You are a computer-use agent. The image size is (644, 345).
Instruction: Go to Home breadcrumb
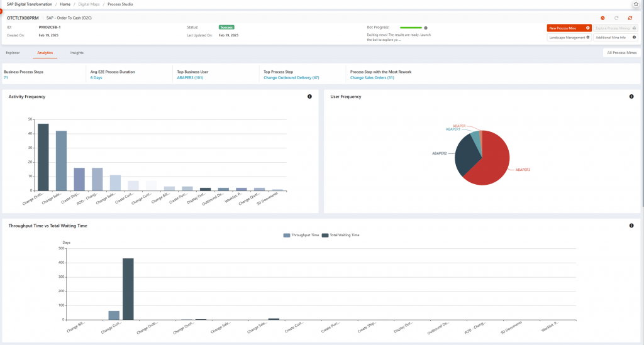65,4
